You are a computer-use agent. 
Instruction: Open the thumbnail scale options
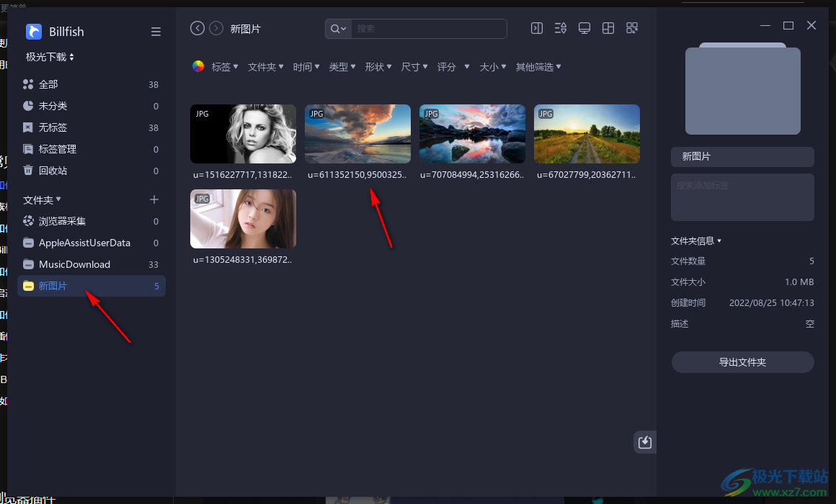(632, 27)
